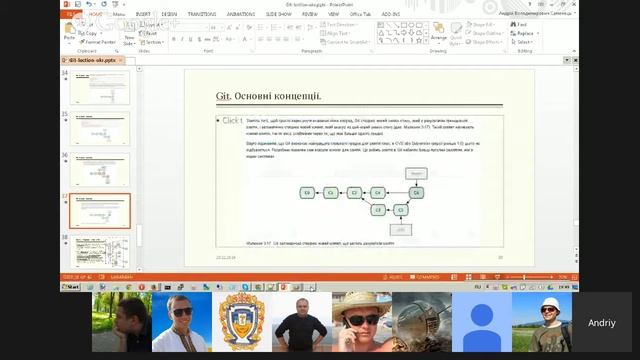Click Convert to SmartArt
The image size is (640, 360).
[x=345, y=42]
